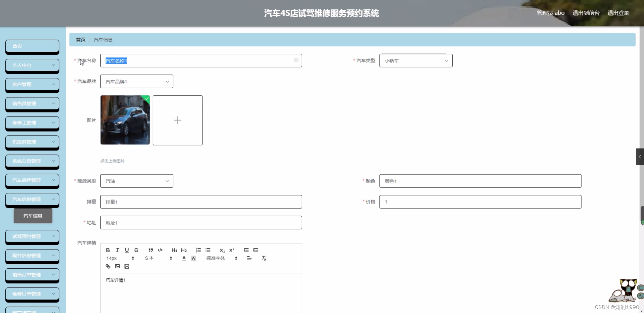Viewport: 644px width, 313px height.
Task: Toggle bold text formatting
Action: [x=107, y=250]
